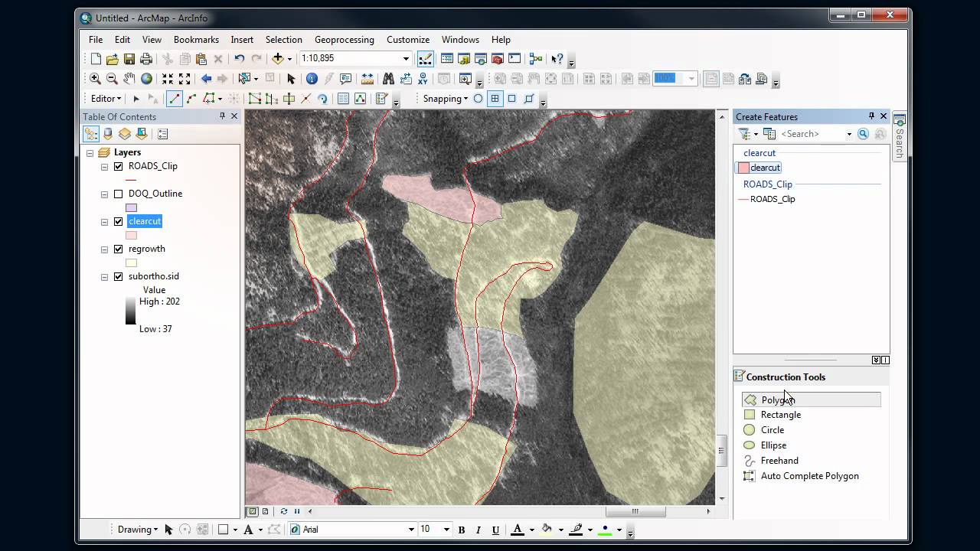This screenshot has width=980, height=551.
Task: Click the Add Data button icon
Action: point(278,59)
